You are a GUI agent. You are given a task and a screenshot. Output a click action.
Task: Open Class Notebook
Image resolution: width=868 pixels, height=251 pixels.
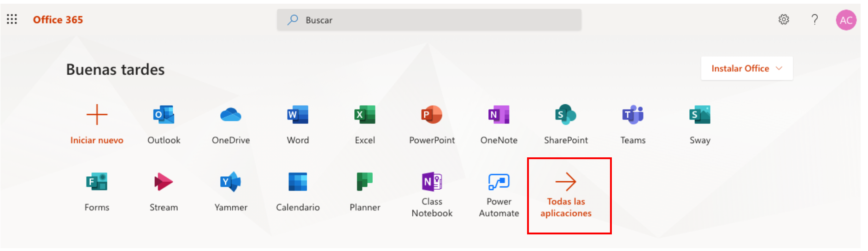[432, 194]
